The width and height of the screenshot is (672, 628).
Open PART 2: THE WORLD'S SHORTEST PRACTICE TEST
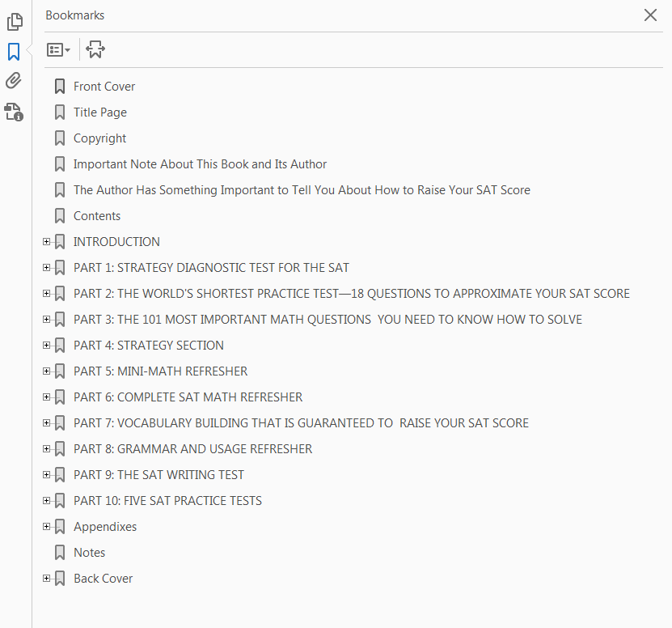click(352, 294)
